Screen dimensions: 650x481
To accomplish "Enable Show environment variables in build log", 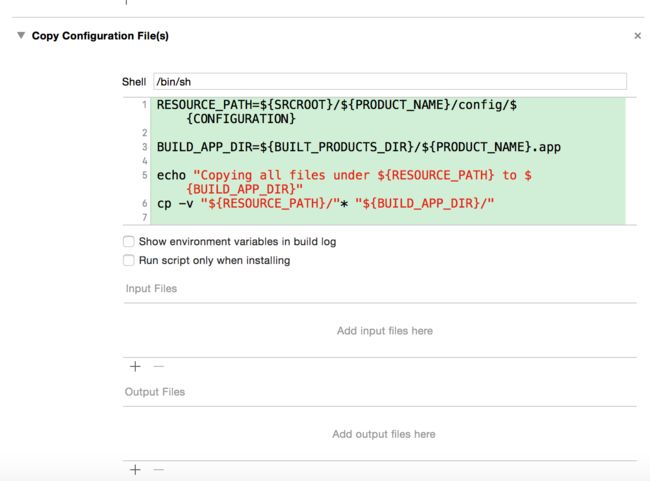I will (129, 241).
